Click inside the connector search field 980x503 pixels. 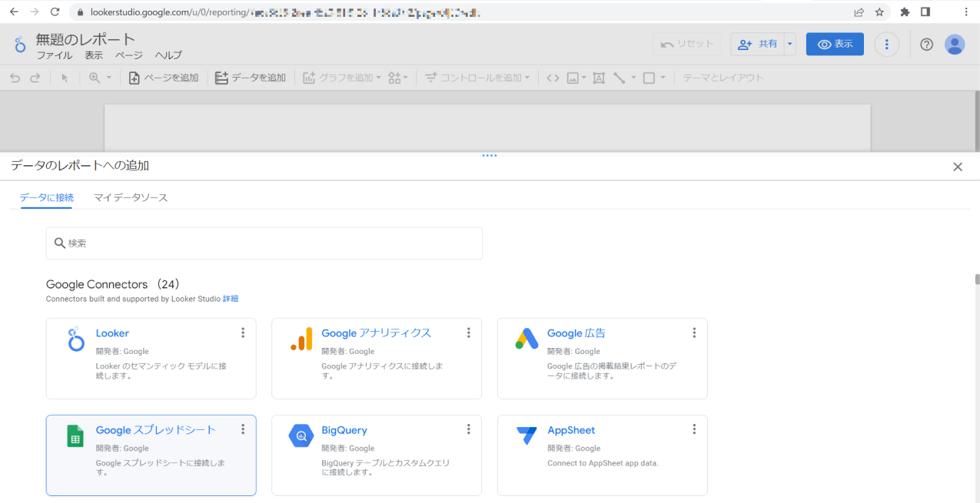264,243
